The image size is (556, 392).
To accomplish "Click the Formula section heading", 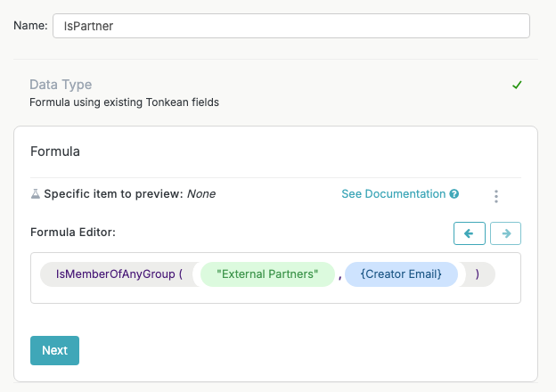I will click(x=55, y=151).
